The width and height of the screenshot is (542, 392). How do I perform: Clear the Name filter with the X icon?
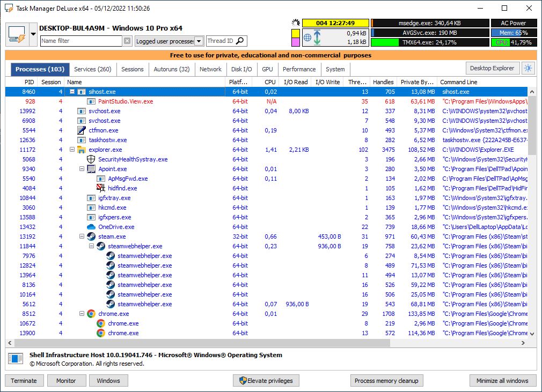coord(127,41)
